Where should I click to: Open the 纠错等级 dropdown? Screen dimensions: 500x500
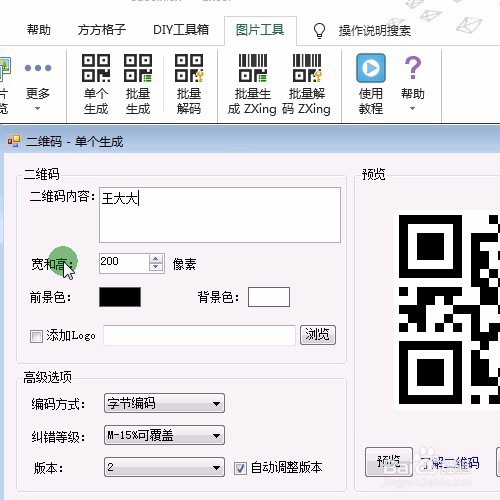click(164, 435)
